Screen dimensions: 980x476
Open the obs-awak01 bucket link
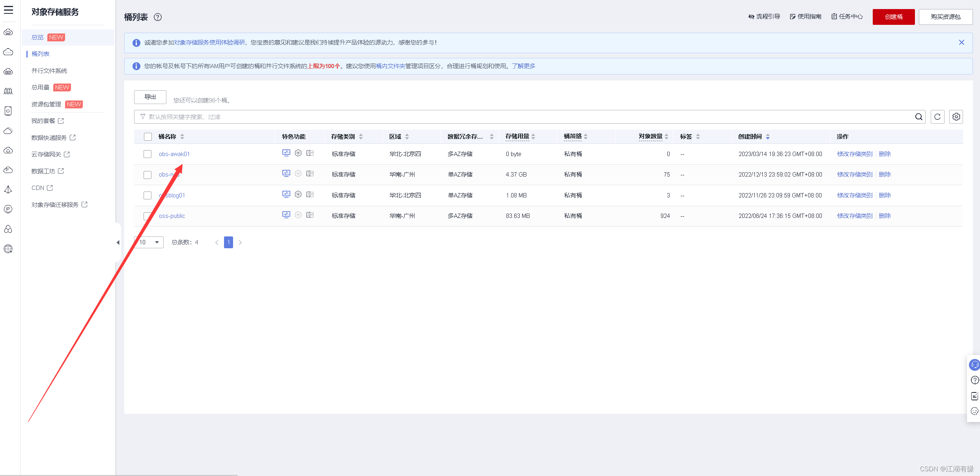174,154
